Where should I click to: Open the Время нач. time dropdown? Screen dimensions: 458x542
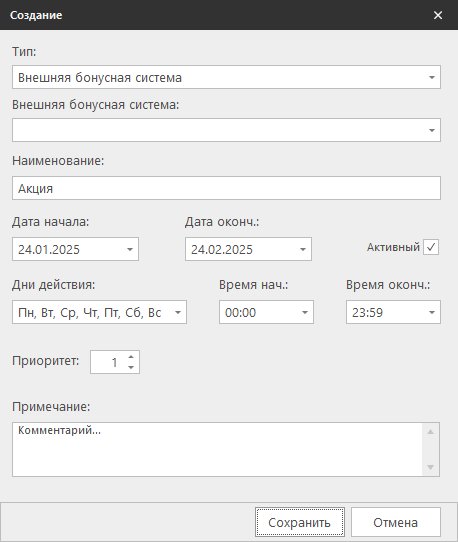coord(305,312)
